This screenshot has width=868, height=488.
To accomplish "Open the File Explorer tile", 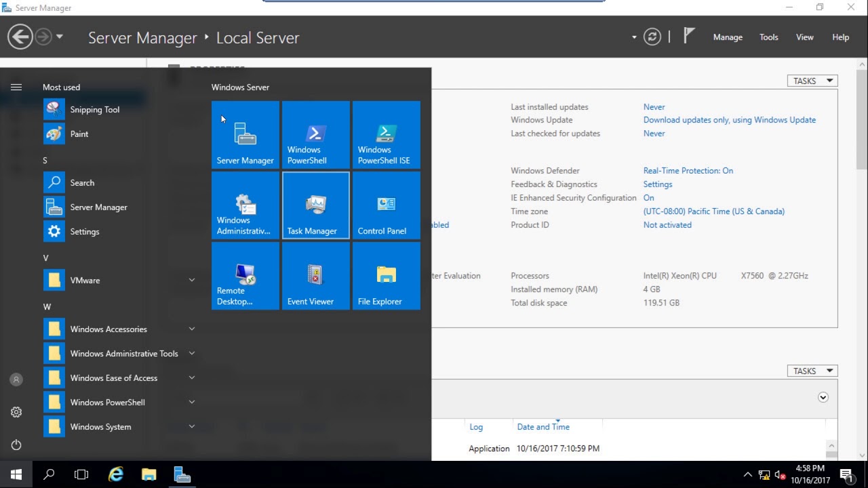I will click(x=387, y=276).
